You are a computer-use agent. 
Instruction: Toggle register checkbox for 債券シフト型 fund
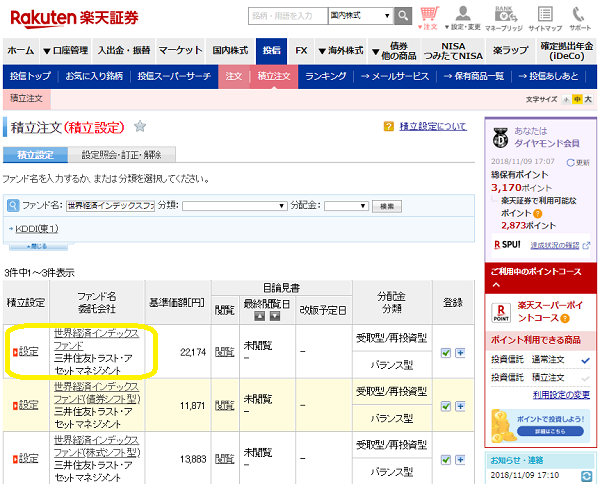point(446,406)
